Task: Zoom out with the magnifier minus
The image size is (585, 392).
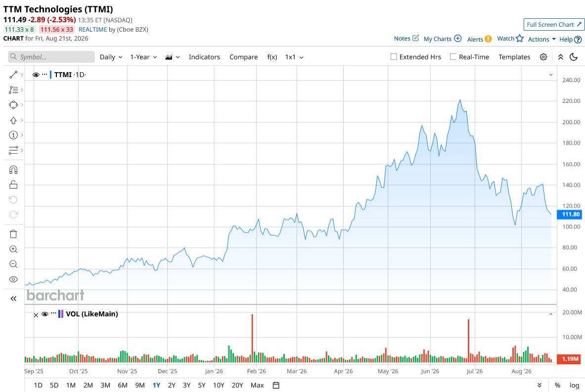Action: click(x=13, y=264)
